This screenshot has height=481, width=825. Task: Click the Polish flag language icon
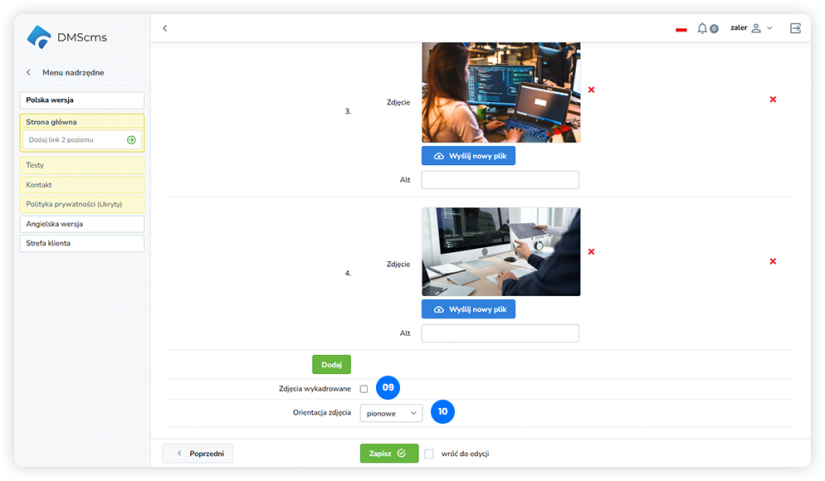pos(681,29)
